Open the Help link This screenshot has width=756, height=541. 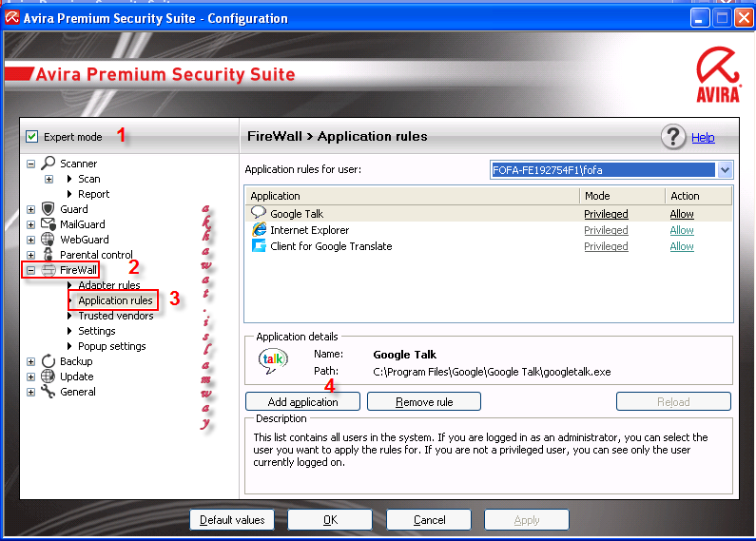[x=703, y=138]
